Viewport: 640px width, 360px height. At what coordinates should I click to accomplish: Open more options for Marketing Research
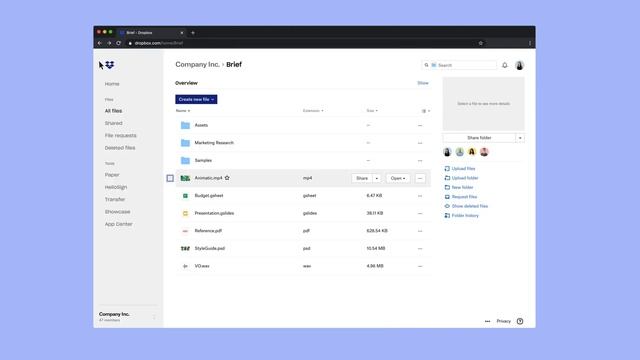pyautogui.click(x=420, y=143)
